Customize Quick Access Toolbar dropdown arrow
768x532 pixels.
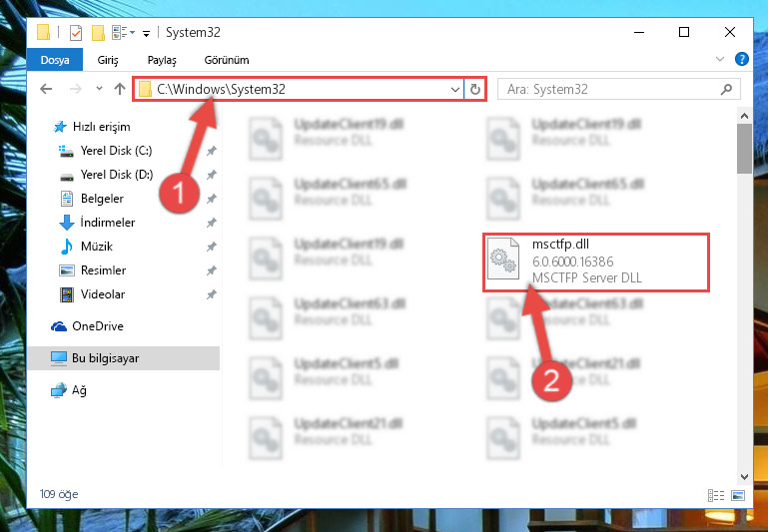(x=146, y=33)
